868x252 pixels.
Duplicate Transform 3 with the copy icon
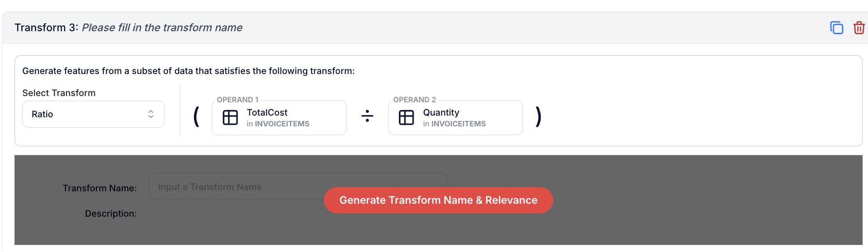(836, 28)
